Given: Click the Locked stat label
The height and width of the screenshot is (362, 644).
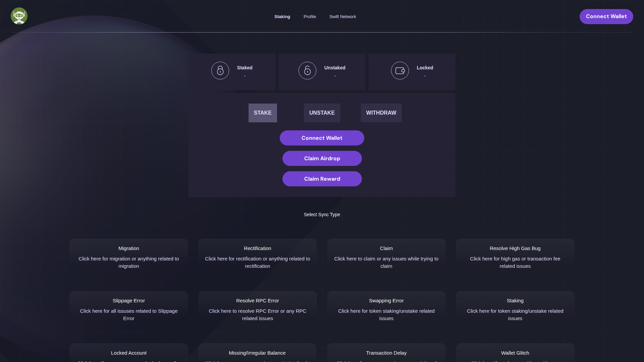Looking at the screenshot, I should [425, 68].
